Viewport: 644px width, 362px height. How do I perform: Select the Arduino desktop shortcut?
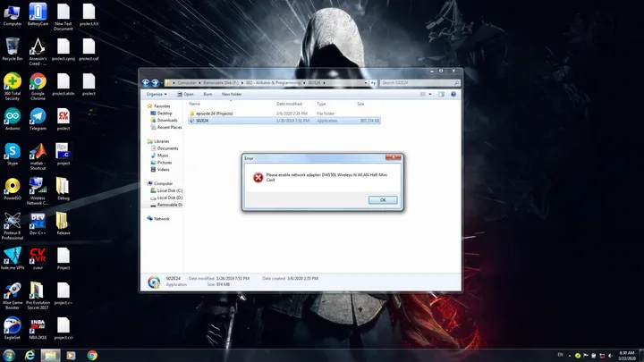click(x=13, y=119)
